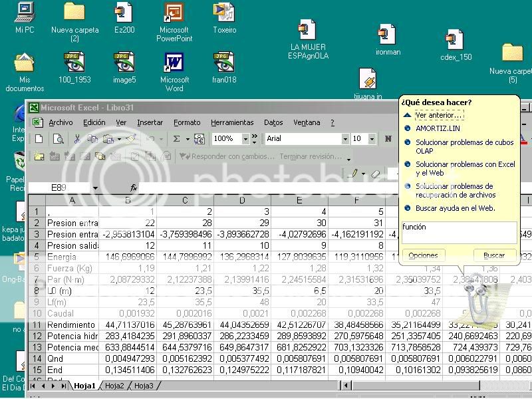
Task: Open the font size dropdown
Action: (x=372, y=139)
